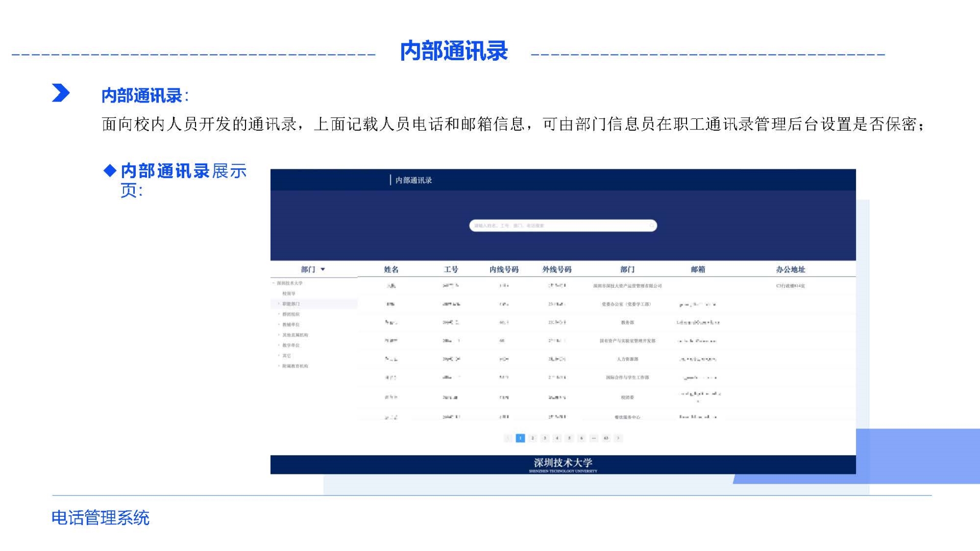Select 校领导 in department tree
Image resolution: width=980 pixels, height=551 pixels.
289,294
